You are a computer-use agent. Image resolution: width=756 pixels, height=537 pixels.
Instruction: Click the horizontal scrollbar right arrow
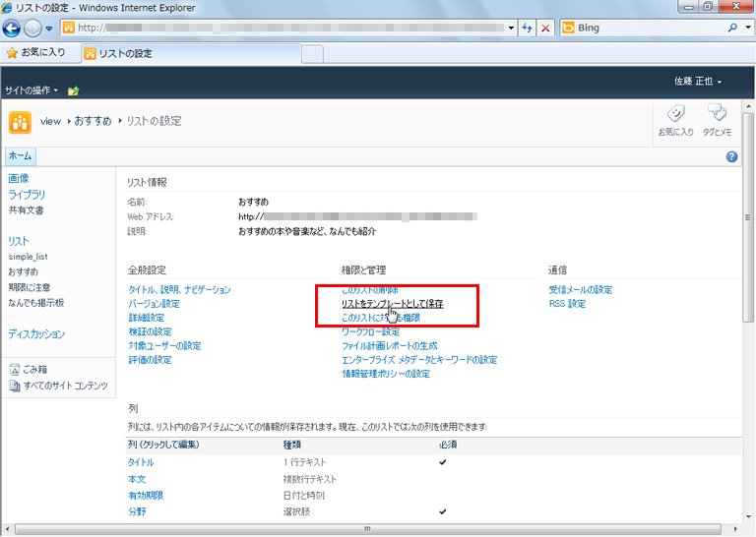tap(735, 529)
